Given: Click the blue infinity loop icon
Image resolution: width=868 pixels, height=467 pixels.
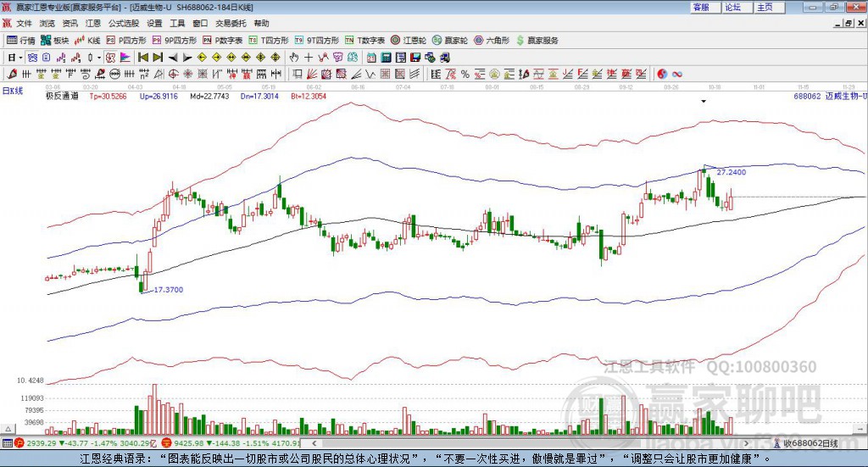Looking at the screenshot, I should coord(676,74).
